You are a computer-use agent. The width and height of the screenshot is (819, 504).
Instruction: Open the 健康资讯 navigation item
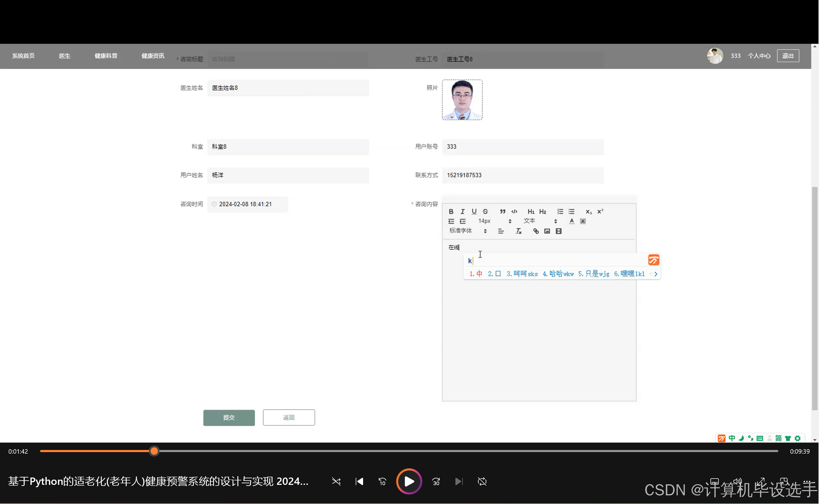coord(153,56)
